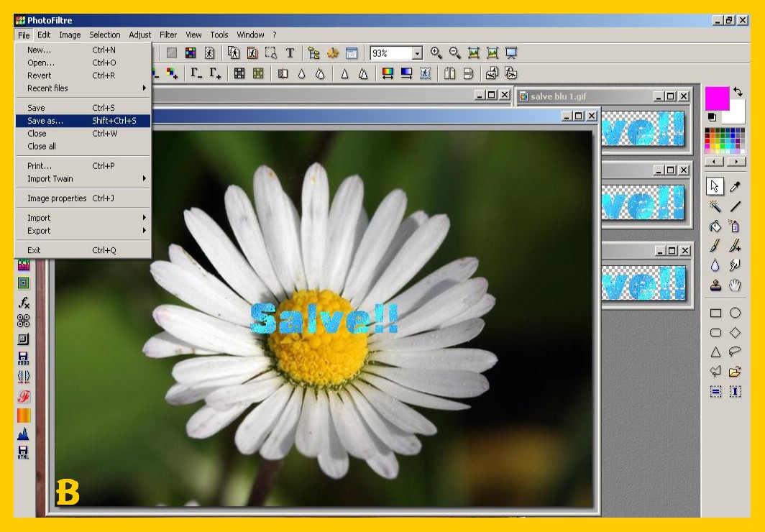
Task: Click the Text tool T icon
Action: [x=290, y=53]
